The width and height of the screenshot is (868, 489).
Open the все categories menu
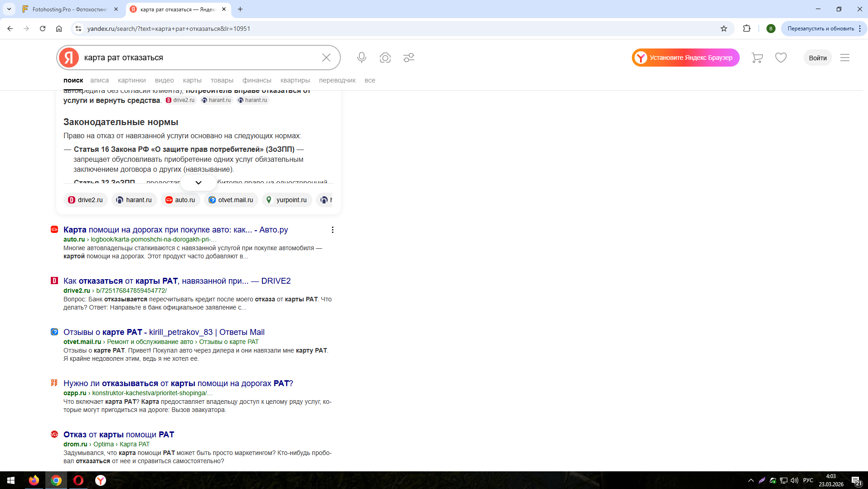(x=370, y=80)
